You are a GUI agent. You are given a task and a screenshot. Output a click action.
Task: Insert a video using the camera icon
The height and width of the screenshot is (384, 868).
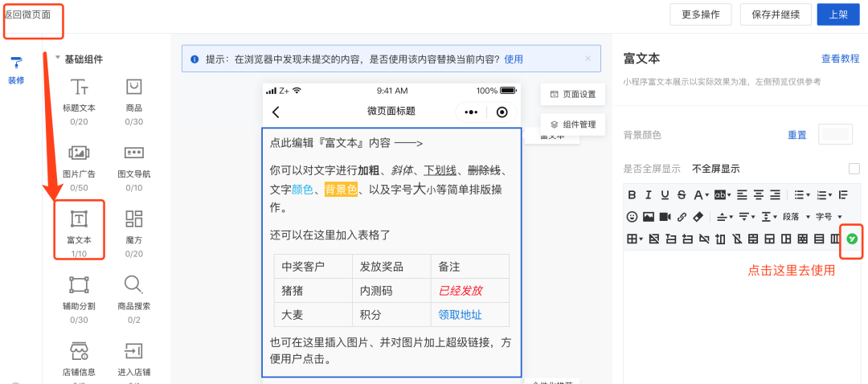tap(665, 217)
